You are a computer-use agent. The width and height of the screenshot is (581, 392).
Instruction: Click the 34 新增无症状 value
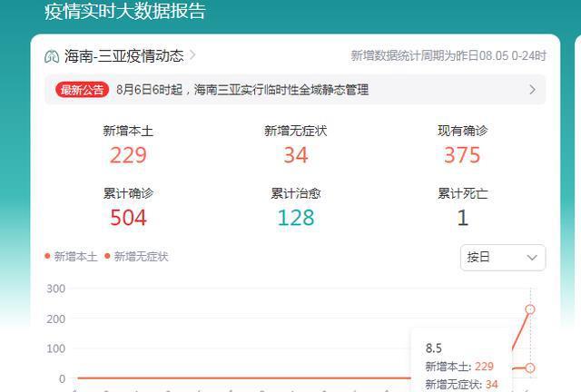point(296,155)
